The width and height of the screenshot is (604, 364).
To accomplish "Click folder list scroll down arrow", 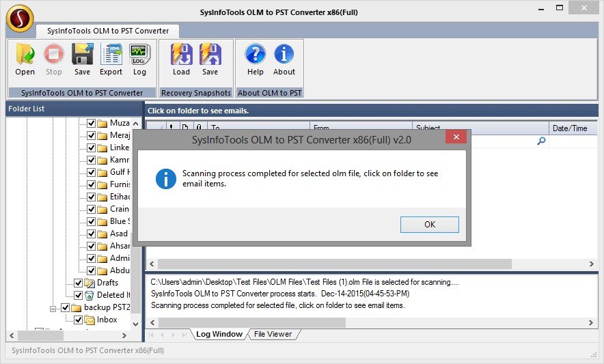I will coord(135,324).
